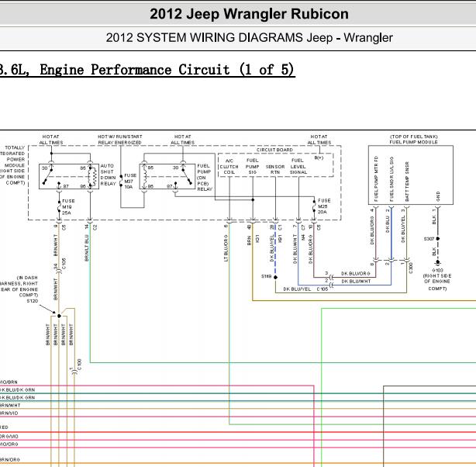The image size is (476, 467).
Task: Click "HOT AT ALL TIMES" above the fuel pump relay
Action: click(x=182, y=140)
